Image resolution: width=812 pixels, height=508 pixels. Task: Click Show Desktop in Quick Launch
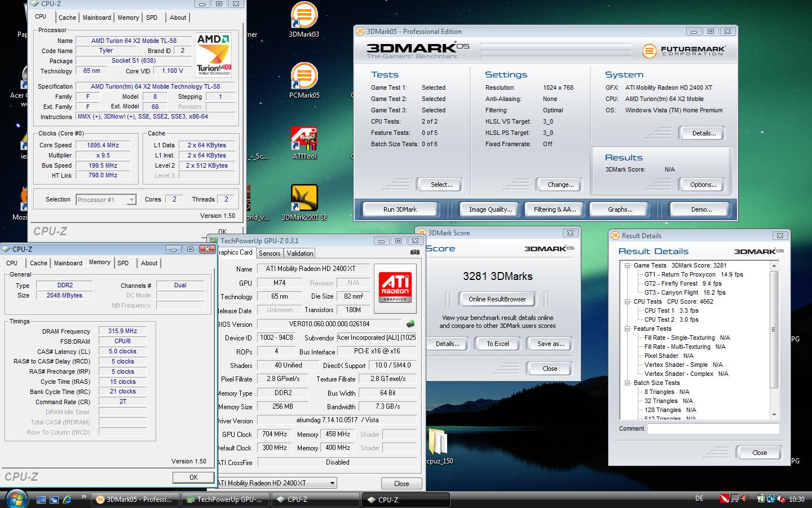coord(41,500)
